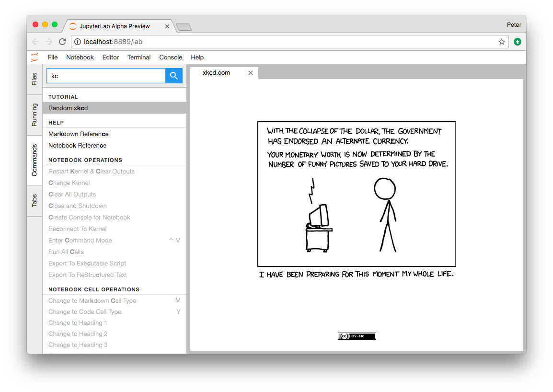
Task: Open Notebook Reference help item
Action: (115, 145)
